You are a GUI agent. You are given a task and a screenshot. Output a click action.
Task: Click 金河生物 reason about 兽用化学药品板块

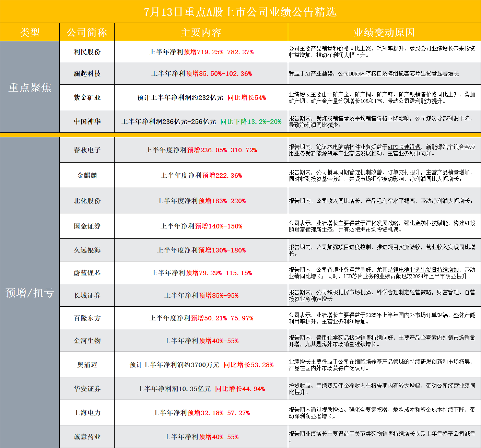(x=384, y=341)
